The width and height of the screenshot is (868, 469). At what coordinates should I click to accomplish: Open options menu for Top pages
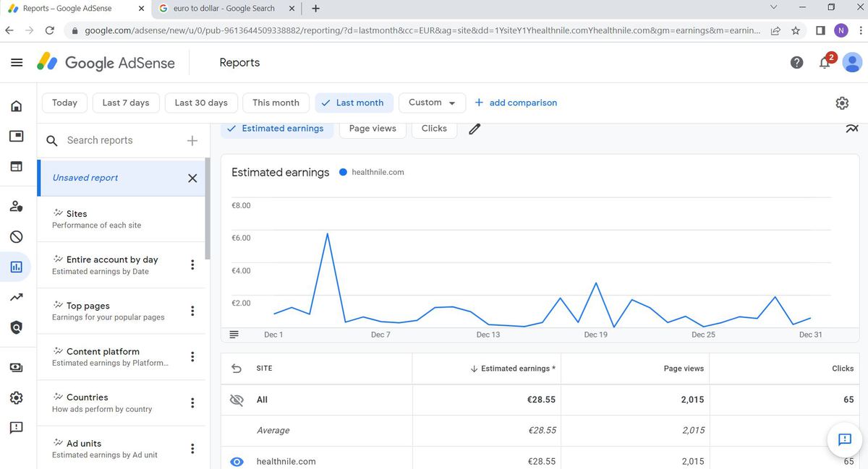192,311
